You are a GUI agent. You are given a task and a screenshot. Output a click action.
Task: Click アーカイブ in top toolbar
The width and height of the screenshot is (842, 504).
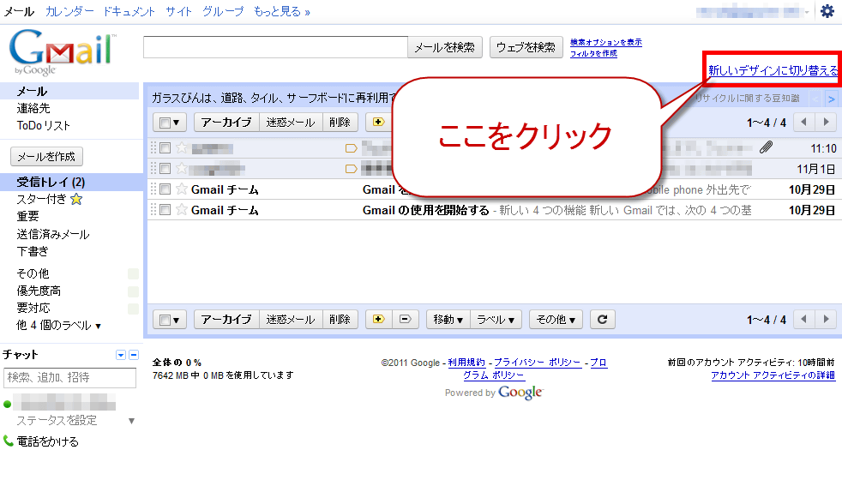click(226, 123)
